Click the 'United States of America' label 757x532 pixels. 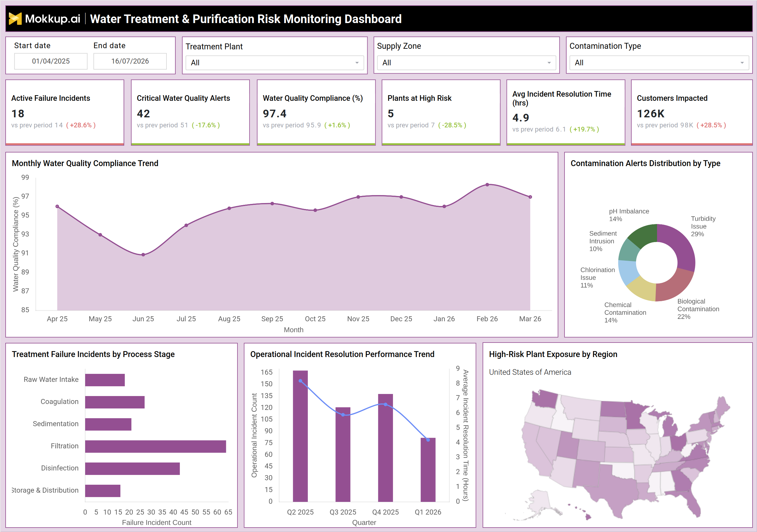point(530,372)
